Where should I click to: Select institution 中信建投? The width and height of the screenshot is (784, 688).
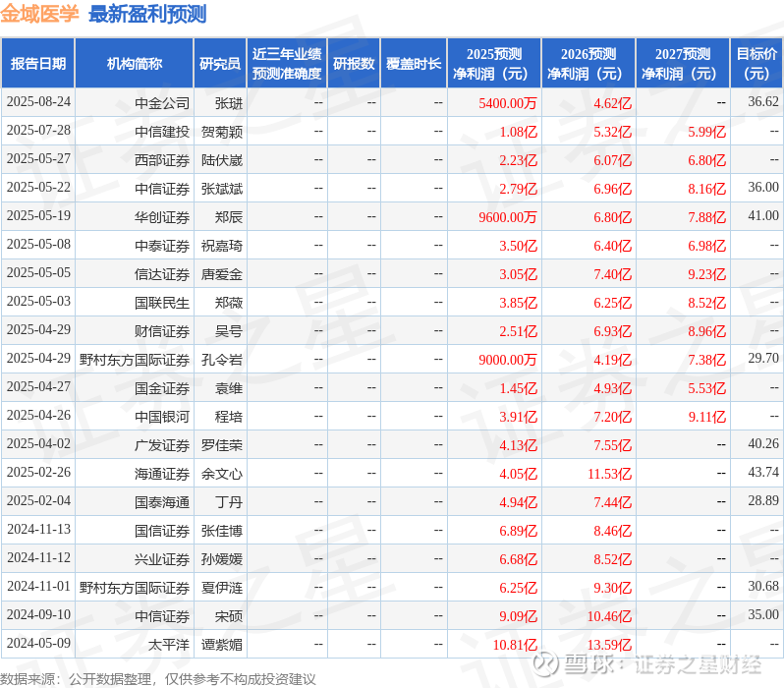pos(162,132)
